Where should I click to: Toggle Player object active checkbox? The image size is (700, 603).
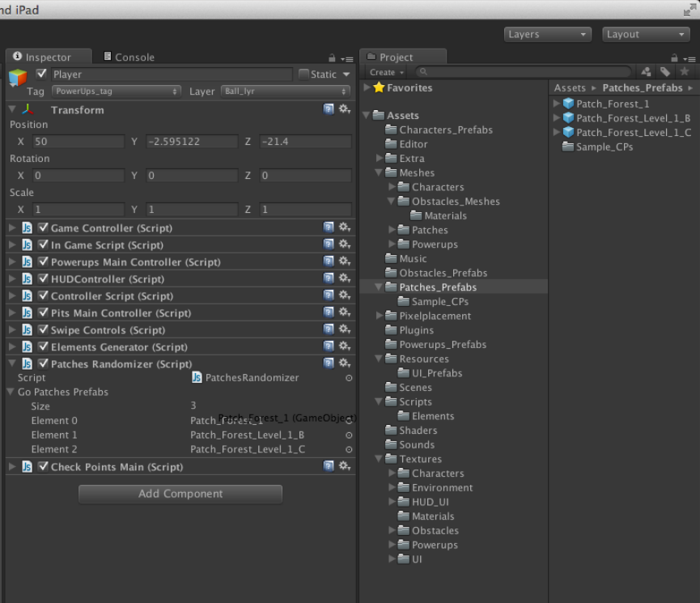tap(41, 74)
